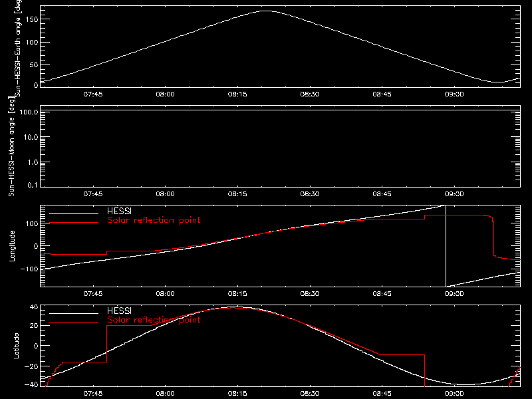
Task: Click 07:45 under the Moon angle plot
Action: click(93, 194)
